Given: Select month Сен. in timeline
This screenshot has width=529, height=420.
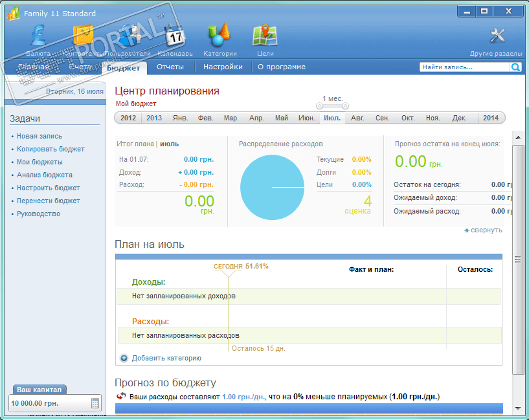Looking at the screenshot, I should (383, 118).
